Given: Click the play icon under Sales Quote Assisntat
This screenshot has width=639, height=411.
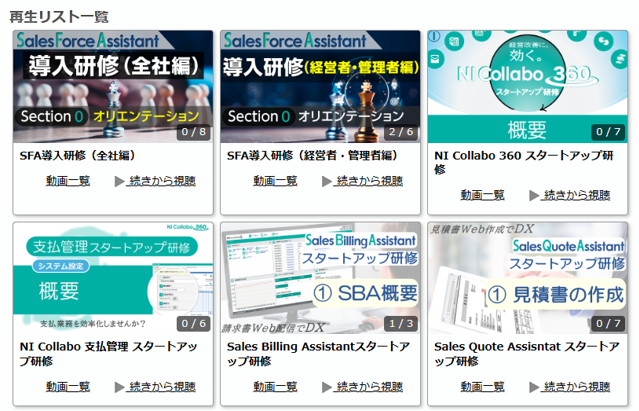Looking at the screenshot, I should [534, 387].
